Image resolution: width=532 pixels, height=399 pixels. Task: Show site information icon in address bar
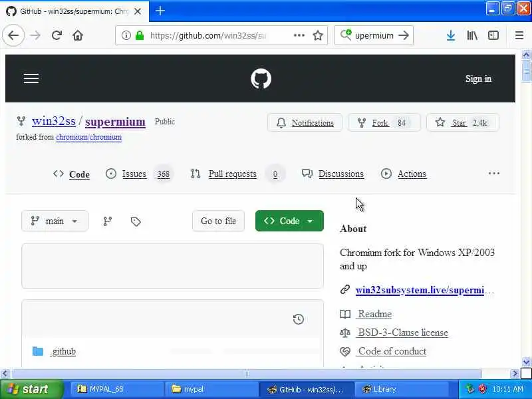pos(126,35)
